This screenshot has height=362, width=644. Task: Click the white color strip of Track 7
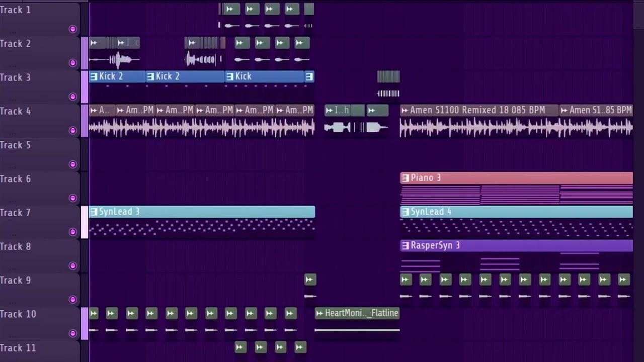pyautogui.click(x=85, y=222)
